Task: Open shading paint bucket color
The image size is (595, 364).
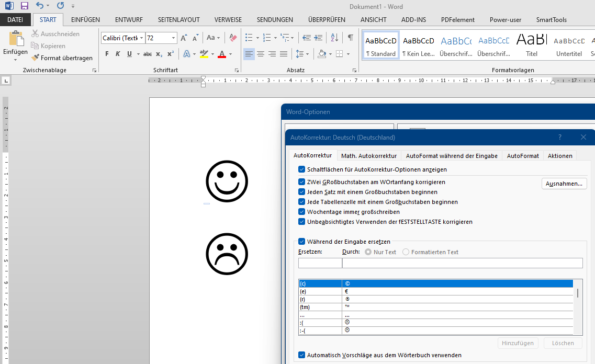Action: click(x=322, y=54)
